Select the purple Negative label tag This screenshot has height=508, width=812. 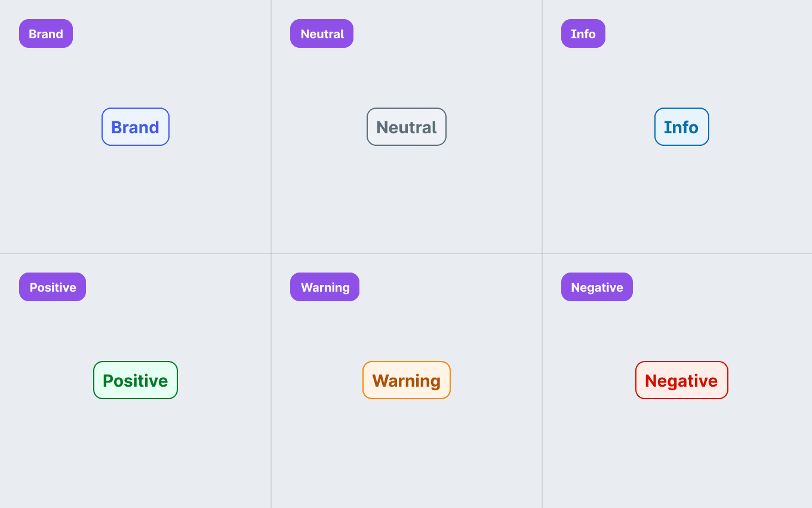point(597,287)
